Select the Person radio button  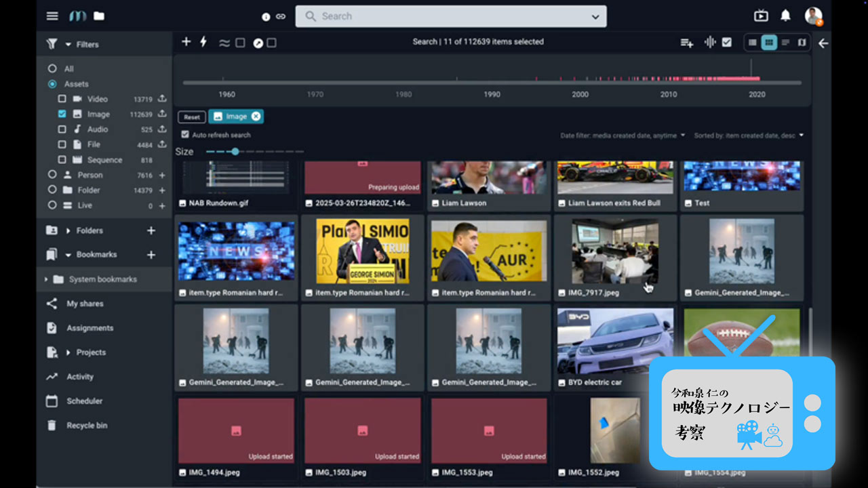pyautogui.click(x=52, y=175)
